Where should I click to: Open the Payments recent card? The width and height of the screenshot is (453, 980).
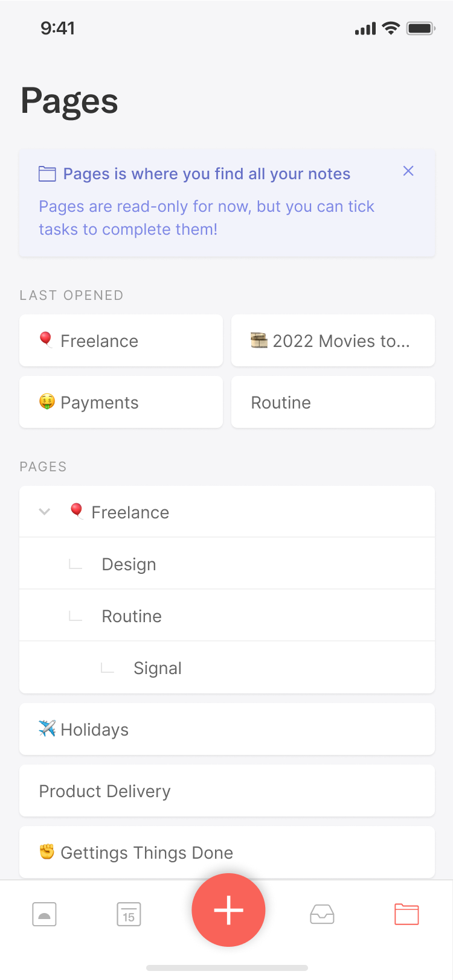pos(121,402)
